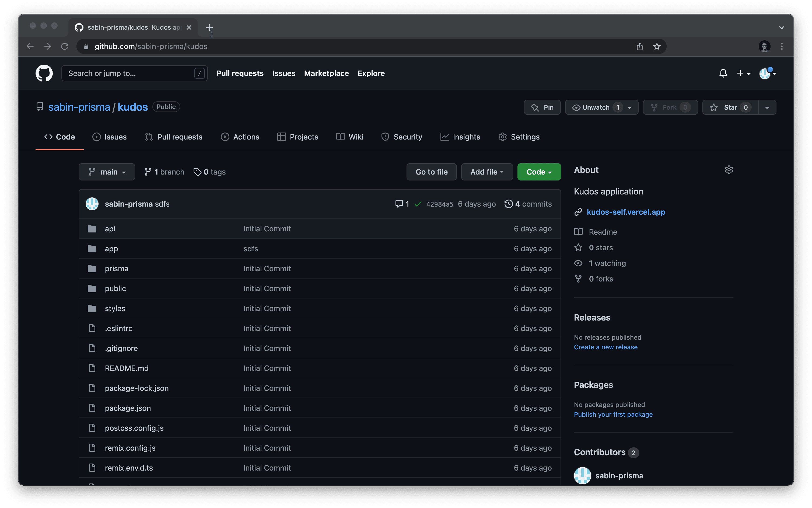Pin the kudos repository
812x508 pixels.
pyautogui.click(x=542, y=107)
